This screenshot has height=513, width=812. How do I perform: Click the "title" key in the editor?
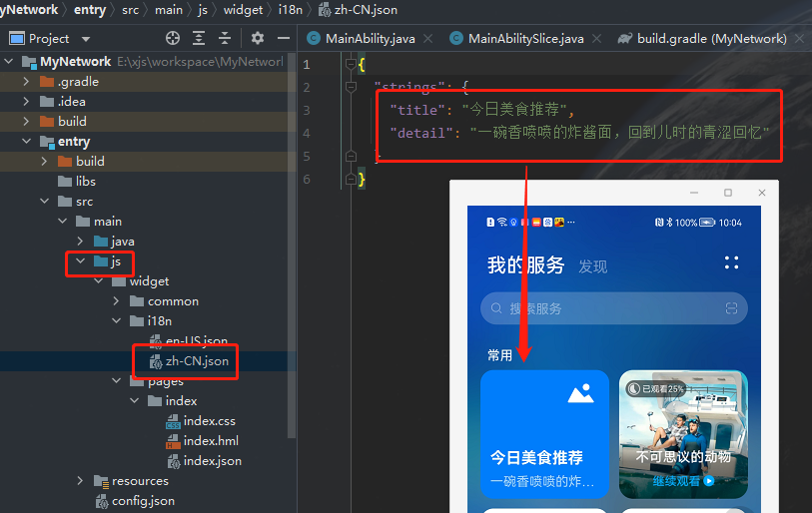(x=417, y=110)
